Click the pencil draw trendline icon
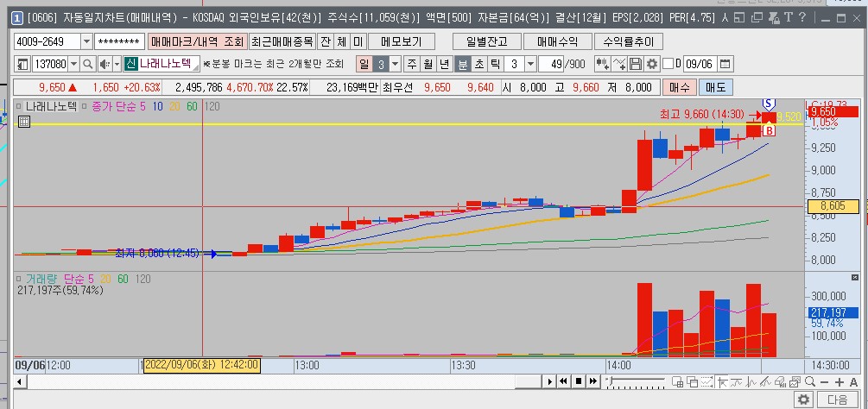Viewport: 868px width, 409px height. point(765,382)
